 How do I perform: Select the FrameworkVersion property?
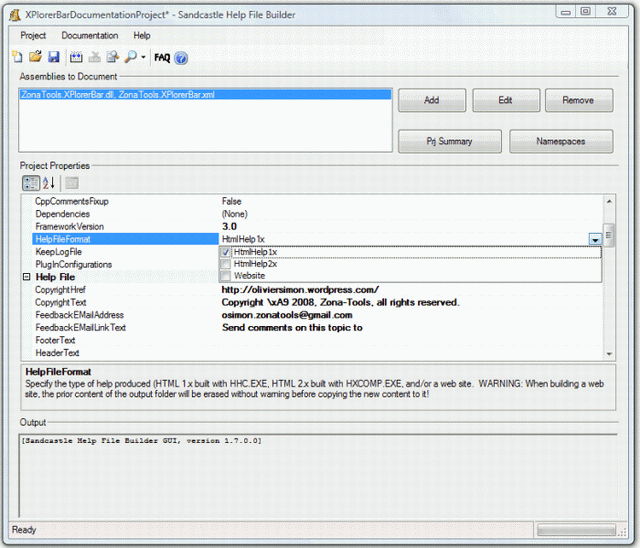(x=69, y=227)
